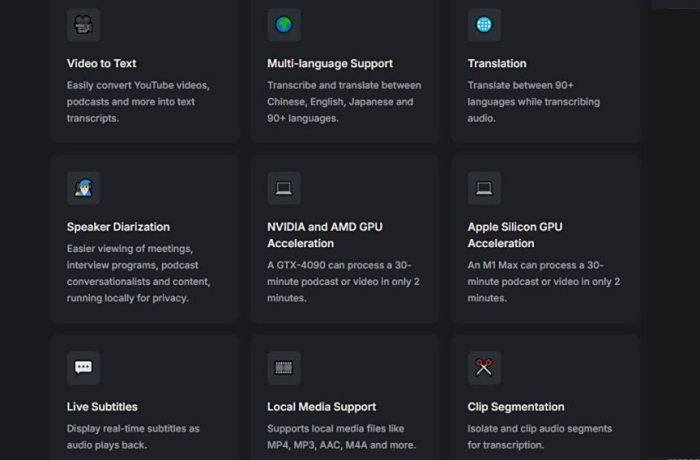700x460 pixels.
Task: Click the GTX-4090 podcast processing description
Action: click(339, 281)
